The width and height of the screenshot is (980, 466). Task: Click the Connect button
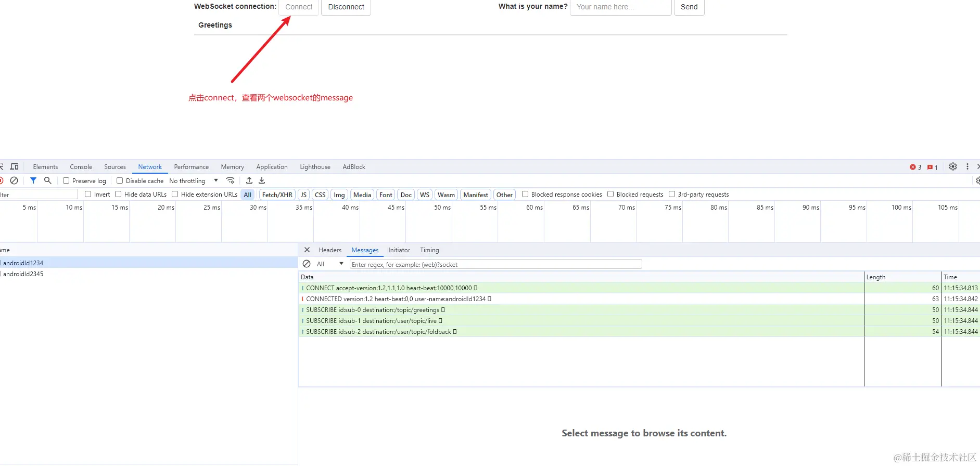click(x=299, y=7)
